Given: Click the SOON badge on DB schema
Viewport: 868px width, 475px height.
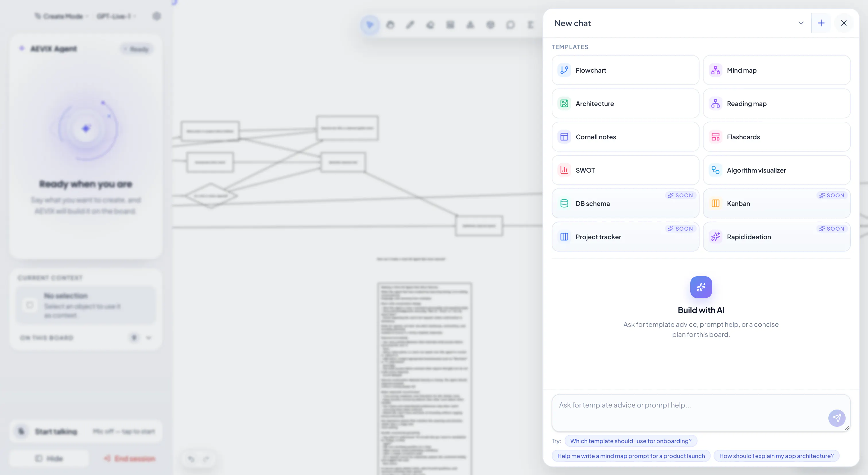Looking at the screenshot, I should click(681, 196).
